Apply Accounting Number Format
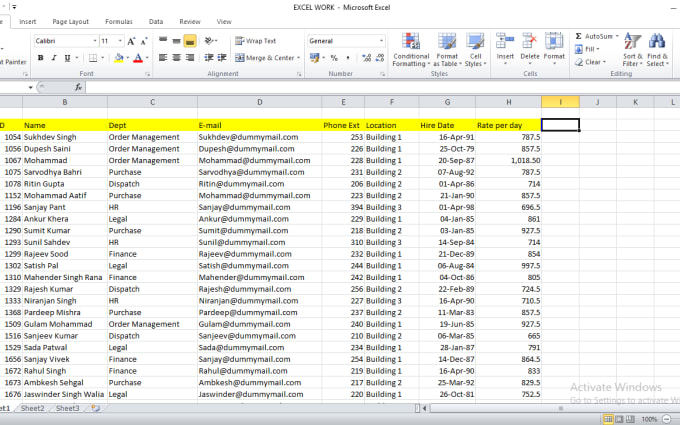The height and width of the screenshot is (425, 680). point(314,58)
